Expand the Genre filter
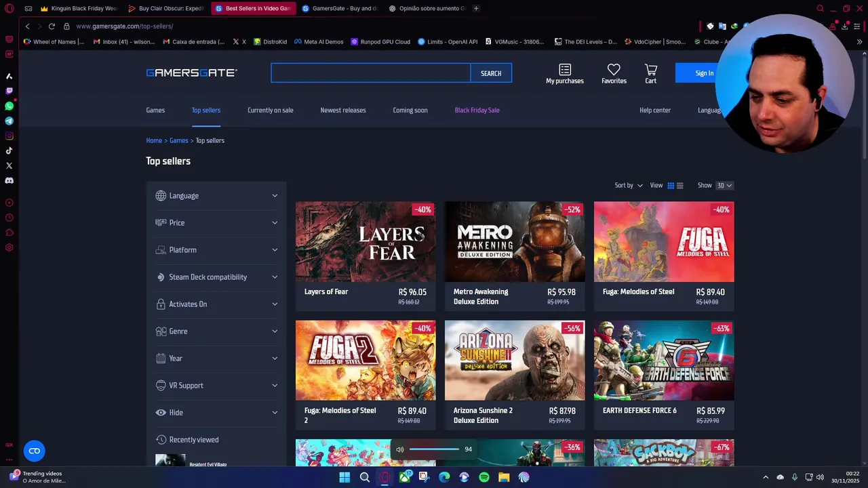Viewport: 868px width, 488px height. click(x=216, y=331)
